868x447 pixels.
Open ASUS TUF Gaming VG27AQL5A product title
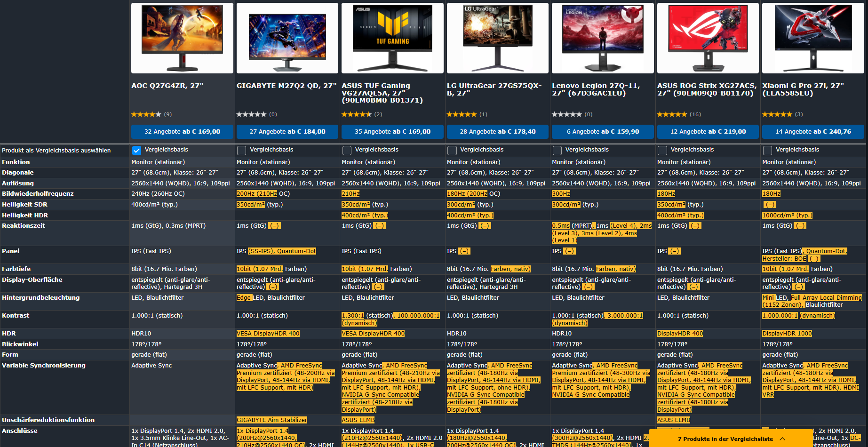click(382, 93)
